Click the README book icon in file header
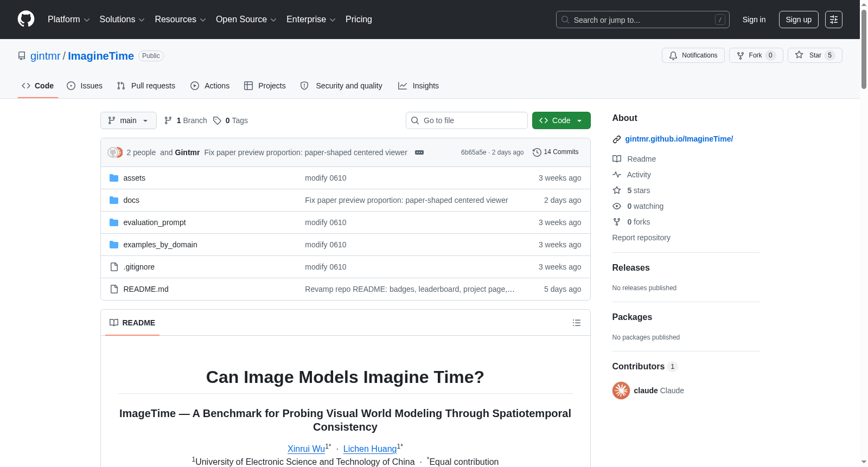This screenshot has height=467, width=868. (x=114, y=323)
